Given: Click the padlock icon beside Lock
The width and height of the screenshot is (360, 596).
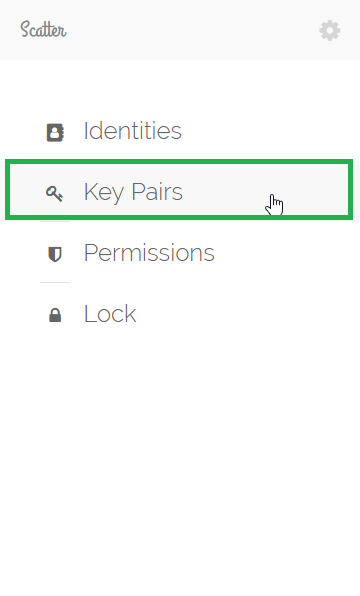Looking at the screenshot, I should click(x=55, y=315).
